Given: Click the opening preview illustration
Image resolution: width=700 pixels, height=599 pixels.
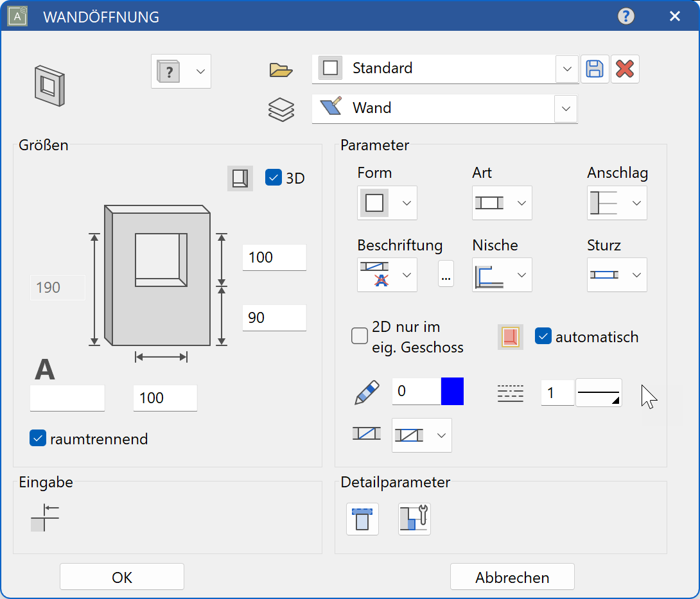Looking at the screenshot, I should (157, 275).
